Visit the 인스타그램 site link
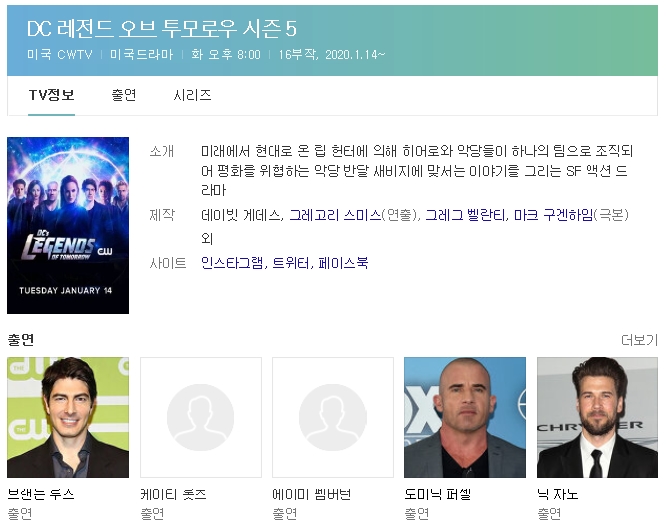Image resolution: width=666 pixels, height=530 pixels. tap(232, 263)
